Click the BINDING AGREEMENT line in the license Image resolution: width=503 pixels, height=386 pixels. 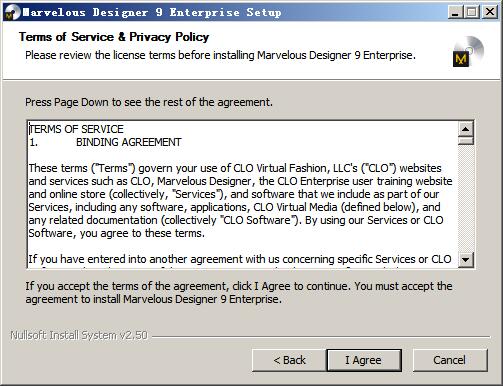pos(105,142)
